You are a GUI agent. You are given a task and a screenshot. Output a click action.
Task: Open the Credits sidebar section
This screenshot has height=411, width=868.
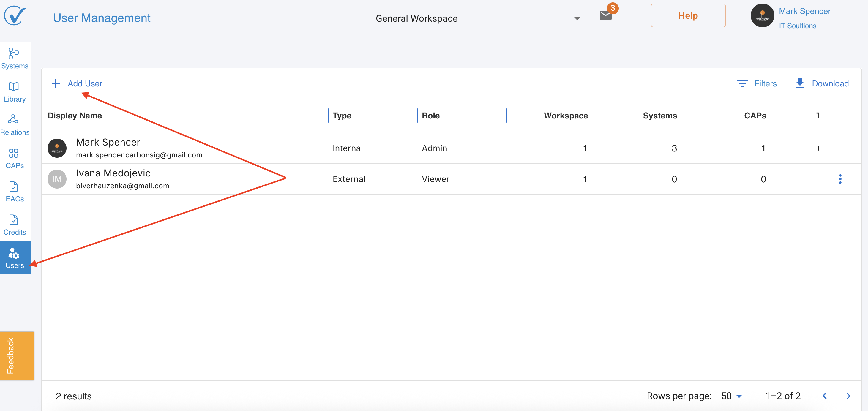click(x=15, y=225)
